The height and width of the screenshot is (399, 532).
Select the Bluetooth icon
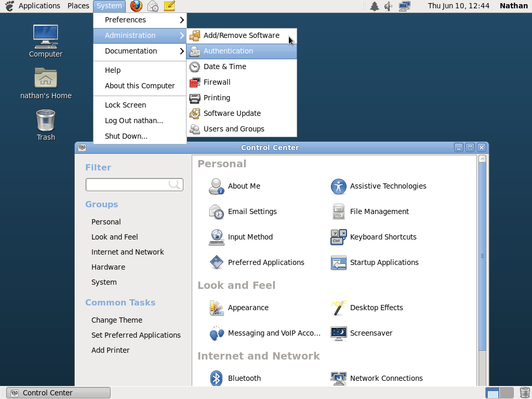point(217,378)
